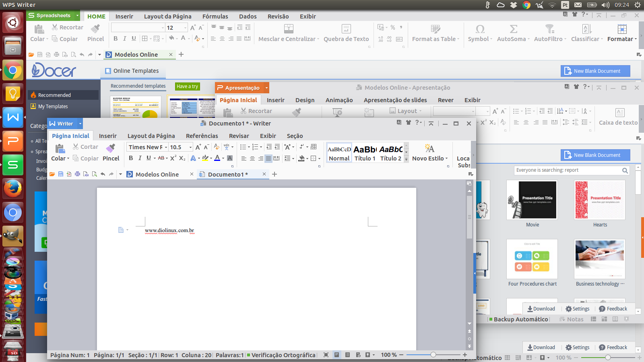Apply justified alignment in Writer
This screenshot has width=644, height=362.
(268, 158)
